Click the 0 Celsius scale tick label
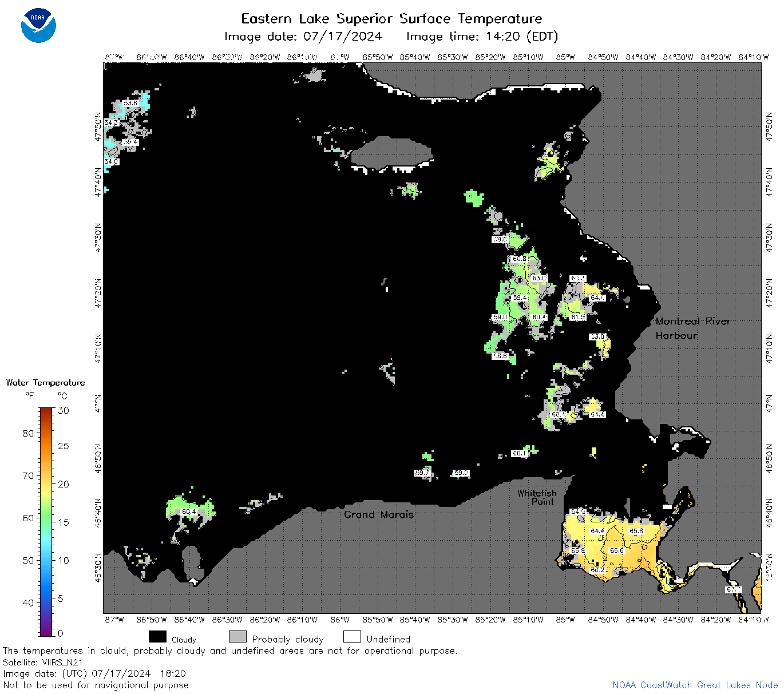The width and height of the screenshot is (784, 694). tap(61, 633)
